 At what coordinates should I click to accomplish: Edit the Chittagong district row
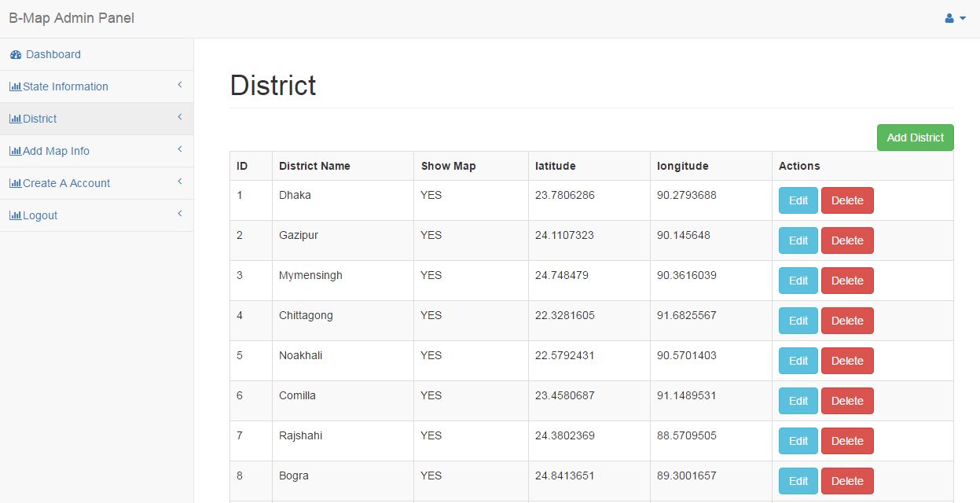[798, 321]
